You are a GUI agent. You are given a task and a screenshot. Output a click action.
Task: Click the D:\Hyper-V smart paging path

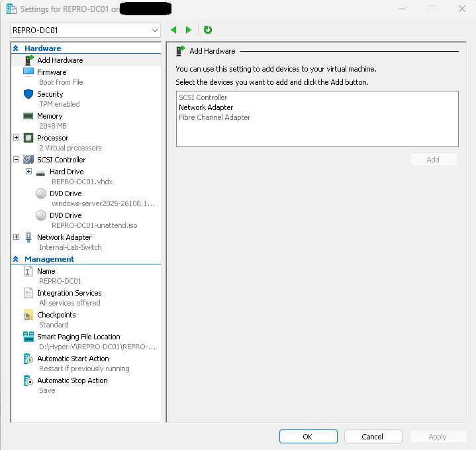pos(97,347)
